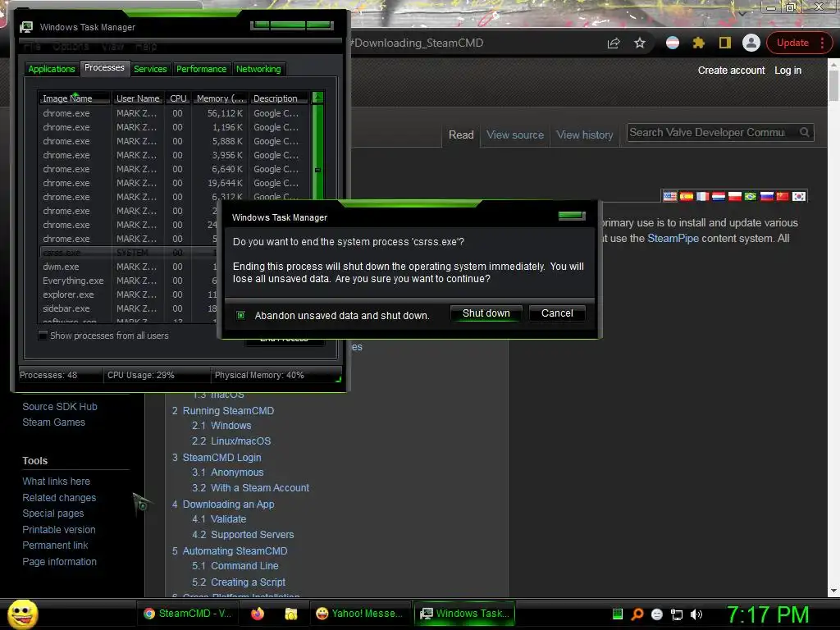Click the orange magnifier tray icon

coord(637,614)
